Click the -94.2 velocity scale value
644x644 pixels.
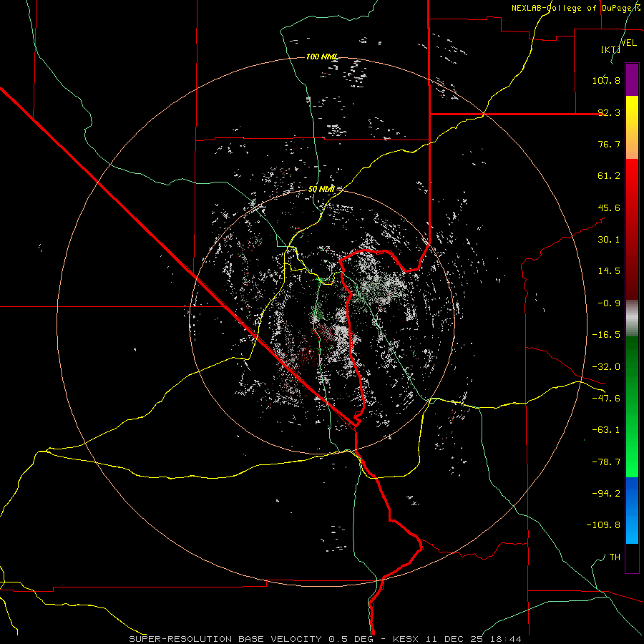pos(606,494)
